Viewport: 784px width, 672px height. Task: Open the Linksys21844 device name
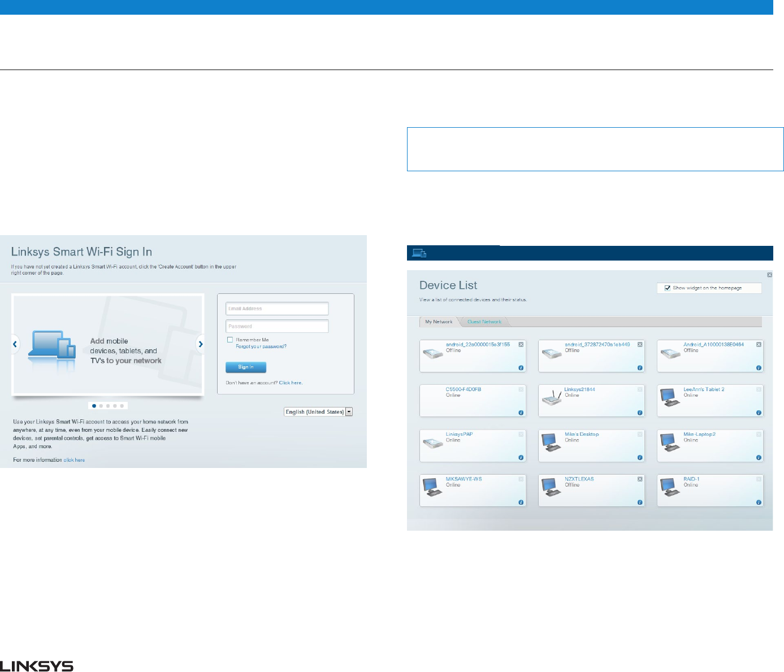point(579,389)
